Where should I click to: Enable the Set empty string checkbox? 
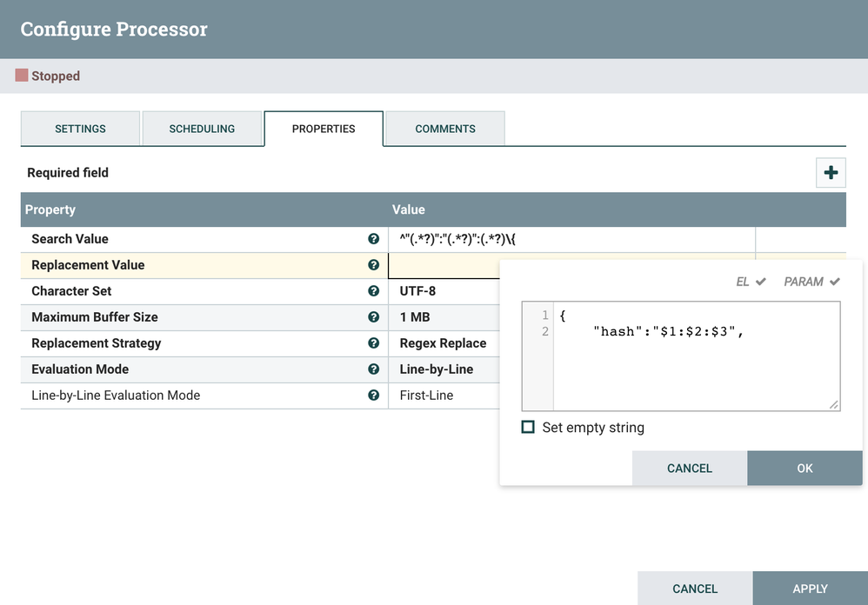click(528, 427)
